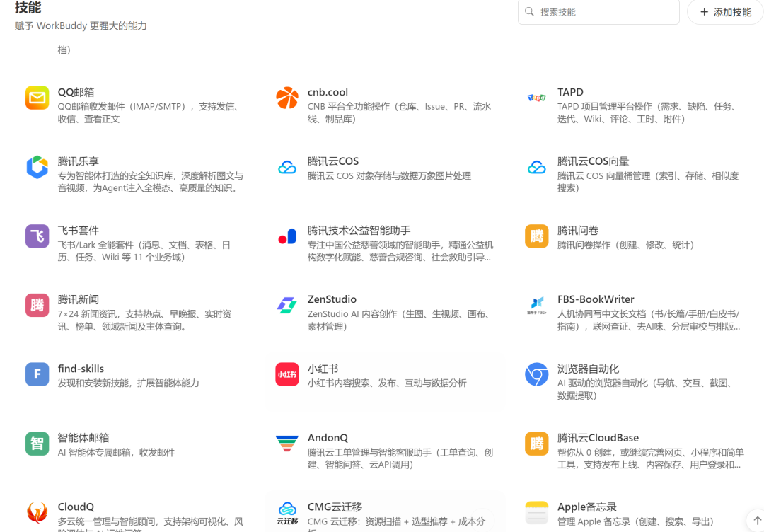This screenshot has width=764, height=532.
Task: Select the cnb.cool skill icon
Action: pos(287,98)
